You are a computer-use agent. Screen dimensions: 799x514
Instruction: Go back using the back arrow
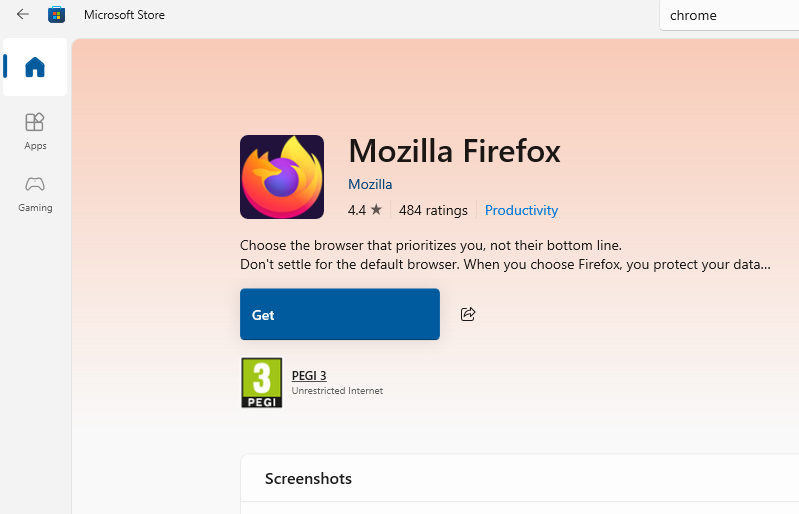[23, 14]
